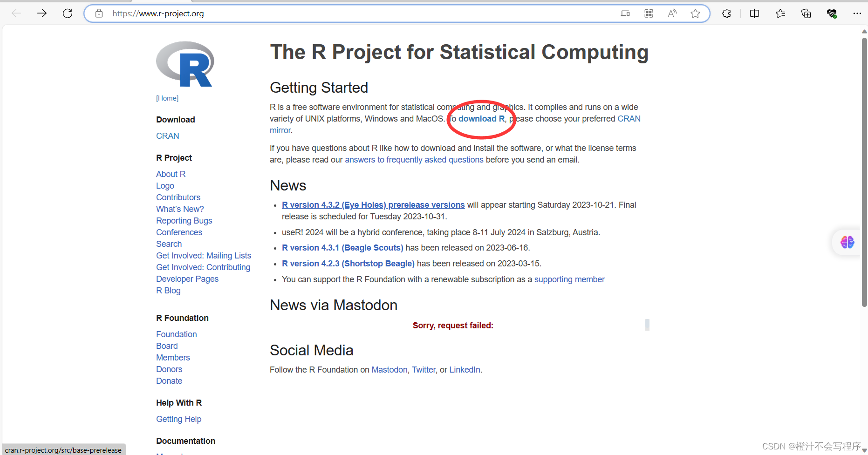Click the page vertical scrollbar
Screen dimensions: 868x455
click(864, 172)
